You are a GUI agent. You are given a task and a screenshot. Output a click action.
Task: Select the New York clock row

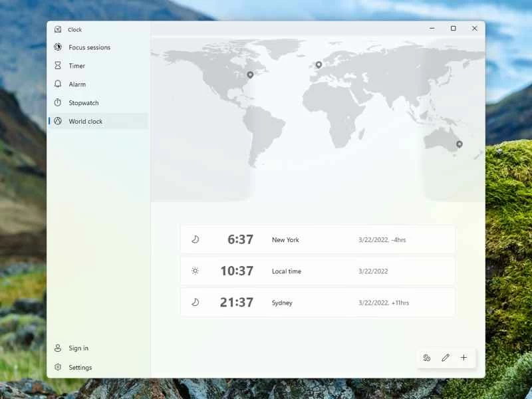click(317, 239)
